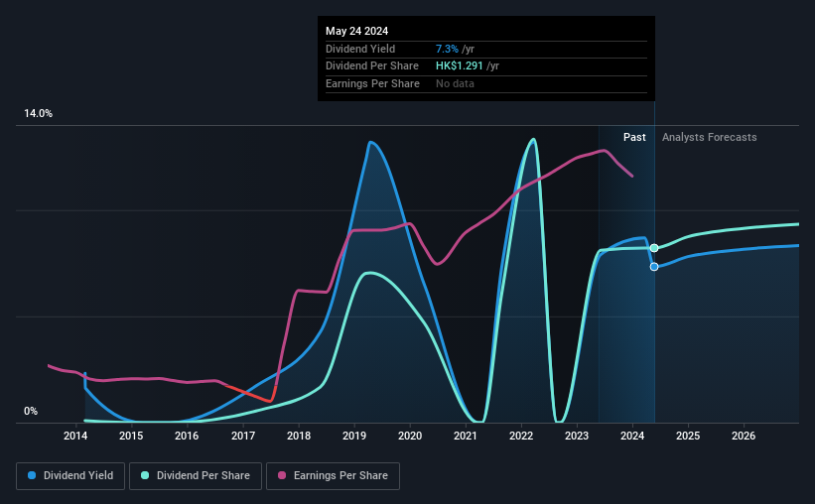The width and height of the screenshot is (815, 504).
Task: Click the 14.0% y-axis label
Action: pyautogui.click(x=38, y=113)
